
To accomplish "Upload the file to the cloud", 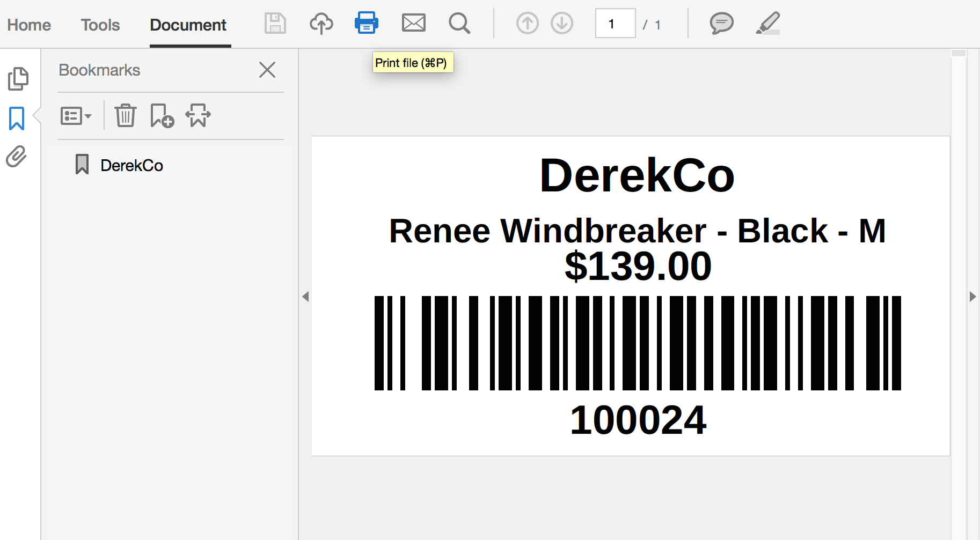I will [x=321, y=23].
